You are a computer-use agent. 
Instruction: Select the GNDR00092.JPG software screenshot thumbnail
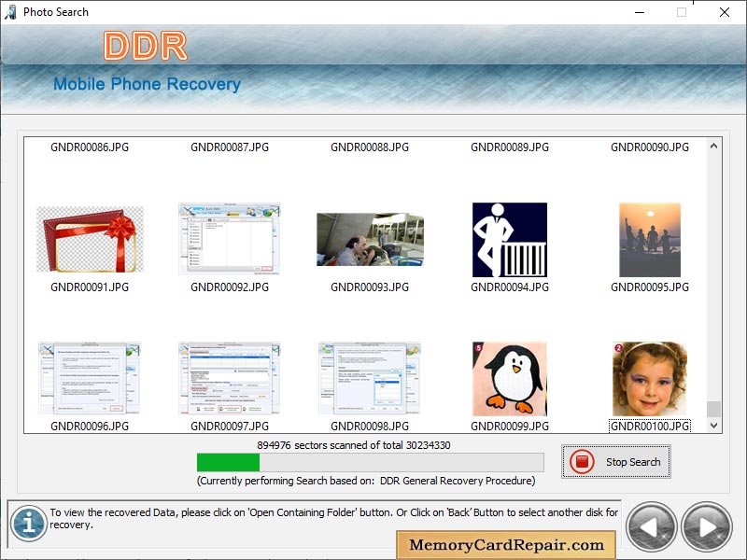tap(230, 239)
